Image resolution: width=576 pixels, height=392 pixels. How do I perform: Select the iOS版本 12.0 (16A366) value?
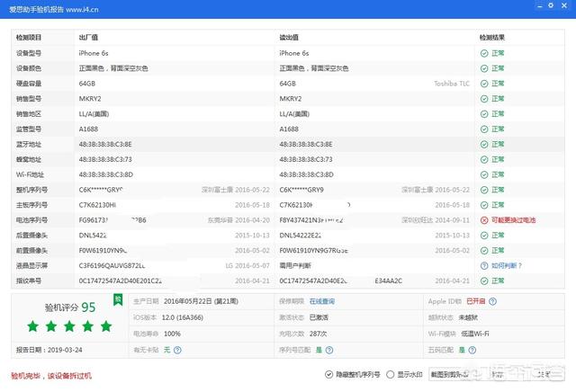click(183, 317)
